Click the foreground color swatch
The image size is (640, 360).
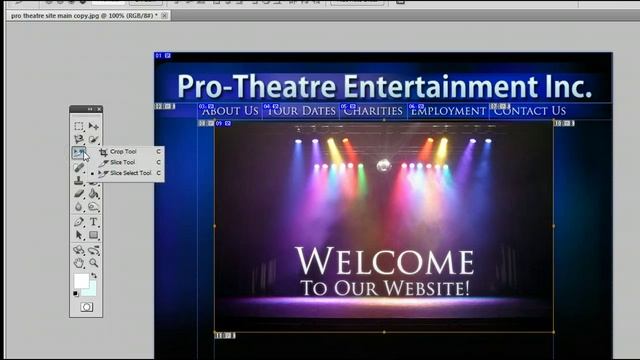[81, 280]
